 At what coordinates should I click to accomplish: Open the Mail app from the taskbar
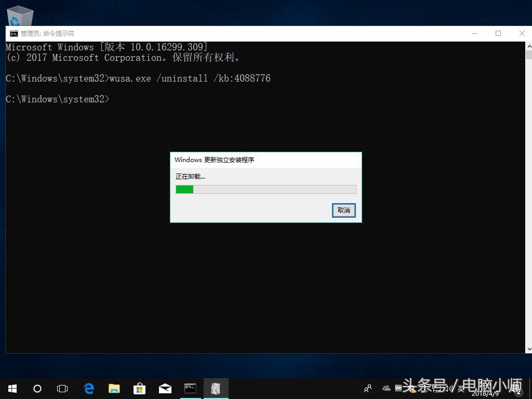165,388
